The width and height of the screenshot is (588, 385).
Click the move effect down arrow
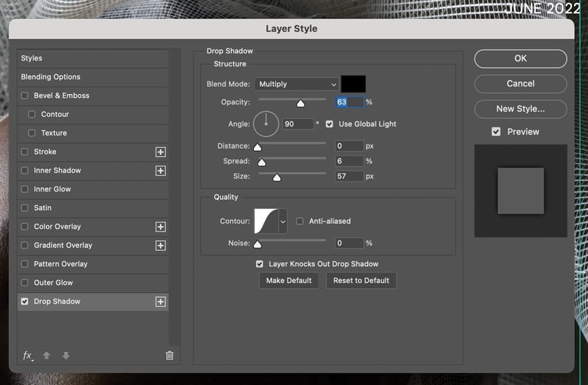(66, 355)
